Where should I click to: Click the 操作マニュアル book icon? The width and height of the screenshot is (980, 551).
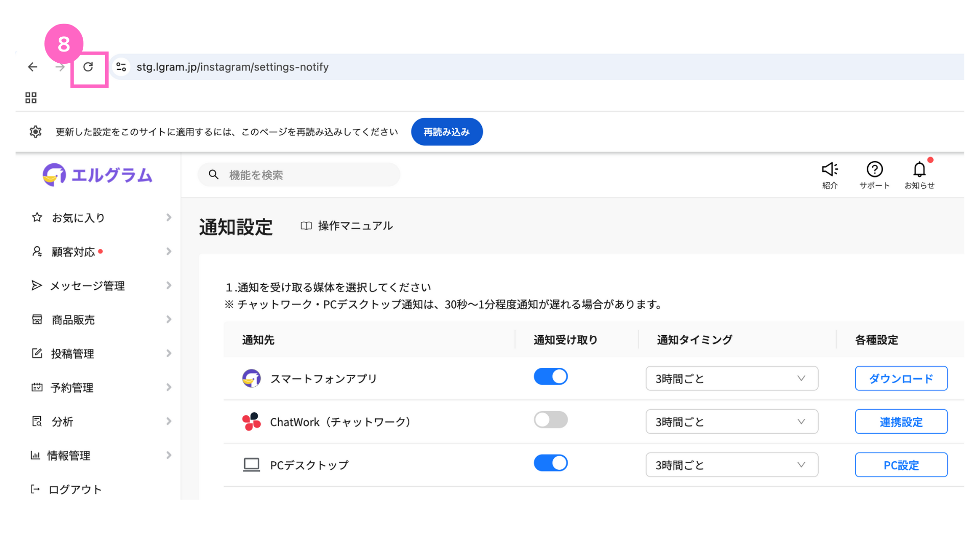point(306,226)
